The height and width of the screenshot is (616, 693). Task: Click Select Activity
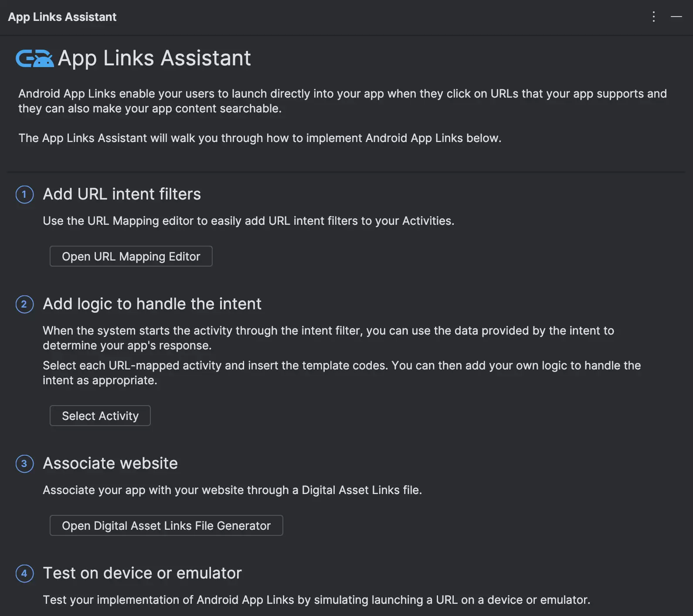(100, 416)
